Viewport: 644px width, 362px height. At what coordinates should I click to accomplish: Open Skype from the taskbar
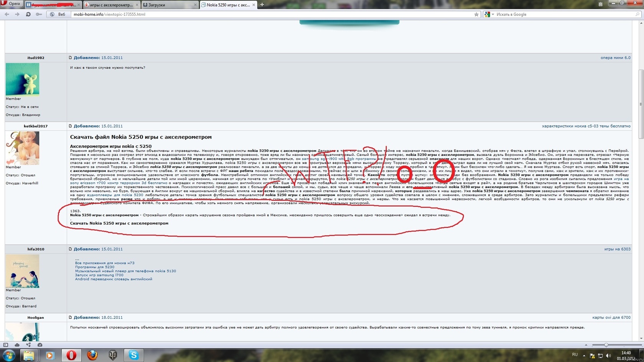tap(133, 355)
